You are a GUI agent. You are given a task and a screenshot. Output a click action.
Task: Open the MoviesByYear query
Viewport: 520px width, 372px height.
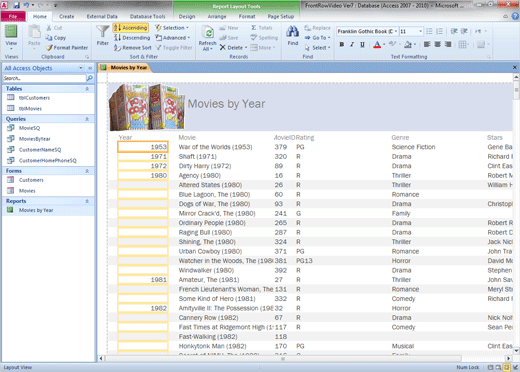click(35, 139)
